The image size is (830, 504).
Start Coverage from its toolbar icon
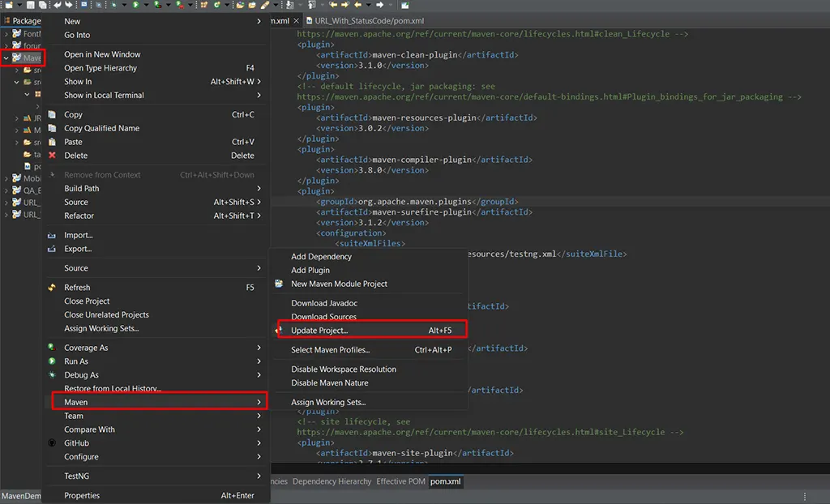click(x=157, y=6)
